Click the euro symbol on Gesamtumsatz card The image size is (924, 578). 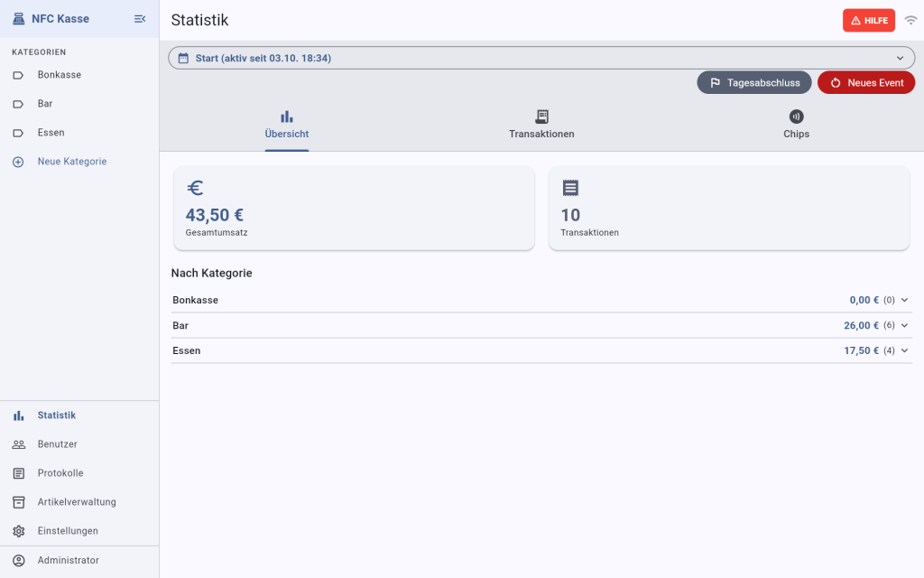pos(195,188)
